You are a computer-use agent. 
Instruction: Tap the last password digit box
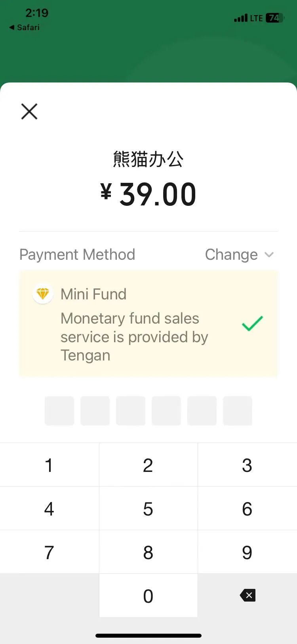[238, 411]
